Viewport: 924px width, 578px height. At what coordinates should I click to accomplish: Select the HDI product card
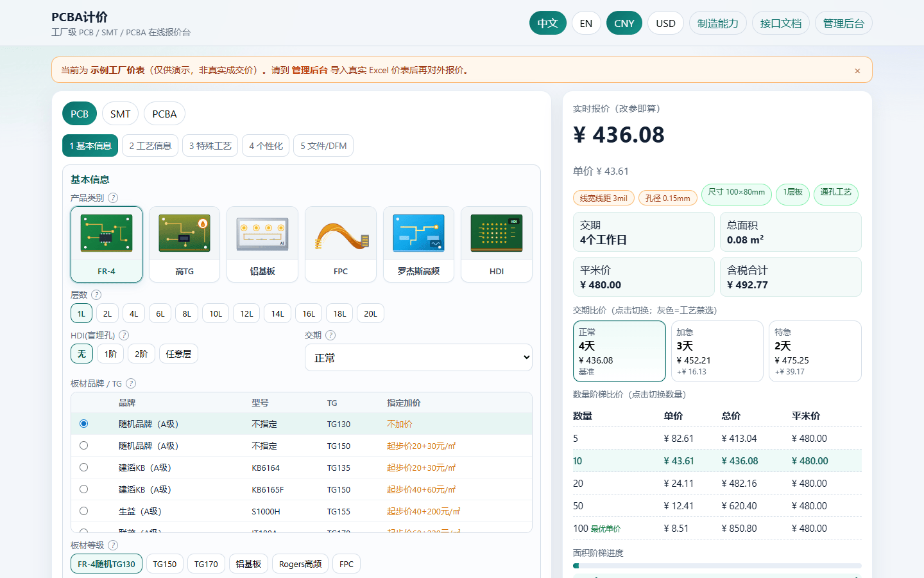[497, 244]
